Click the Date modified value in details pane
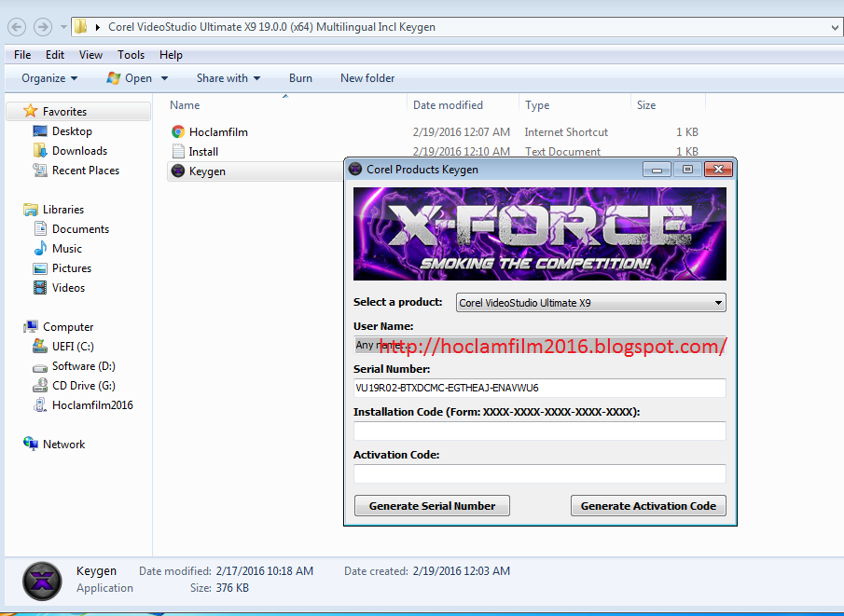Image resolution: width=844 pixels, height=616 pixels. click(x=264, y=571)
